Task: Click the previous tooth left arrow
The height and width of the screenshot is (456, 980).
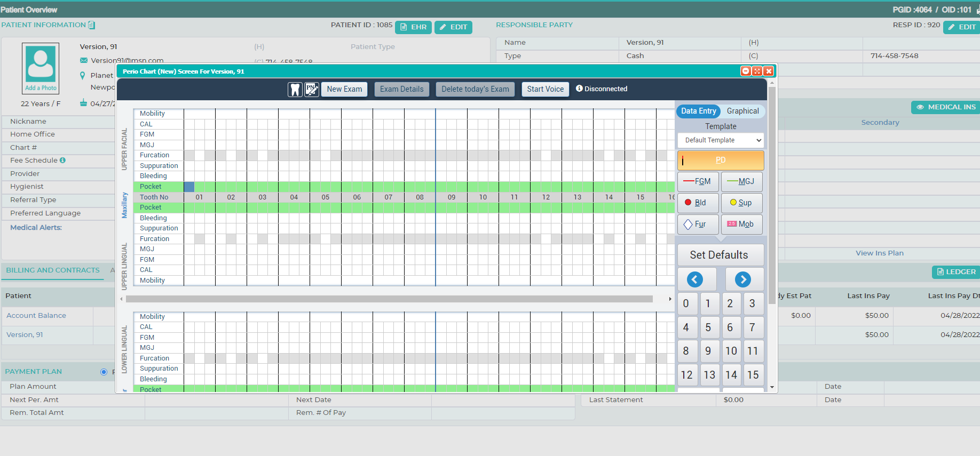Action: 694,279
